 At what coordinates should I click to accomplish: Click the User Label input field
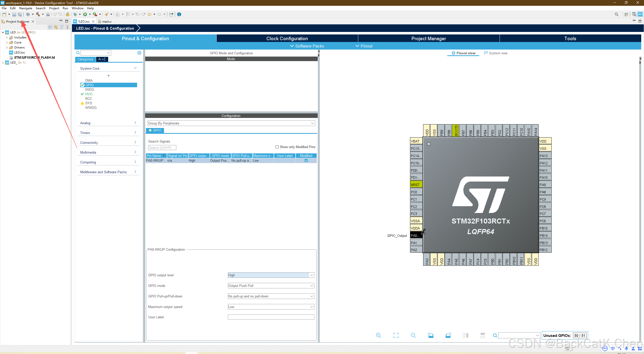pyautogui.click(x=271, y=317)
